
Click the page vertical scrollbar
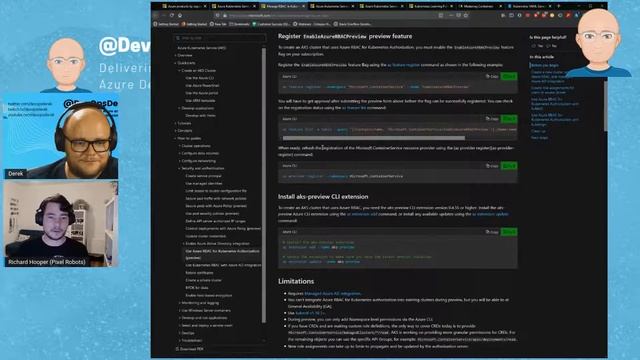(605, 106)
